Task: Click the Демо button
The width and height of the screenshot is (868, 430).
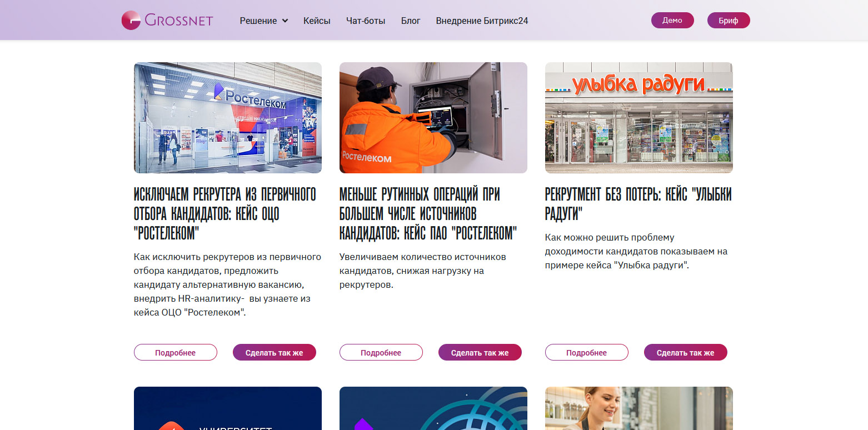Action: click(672, 21)
